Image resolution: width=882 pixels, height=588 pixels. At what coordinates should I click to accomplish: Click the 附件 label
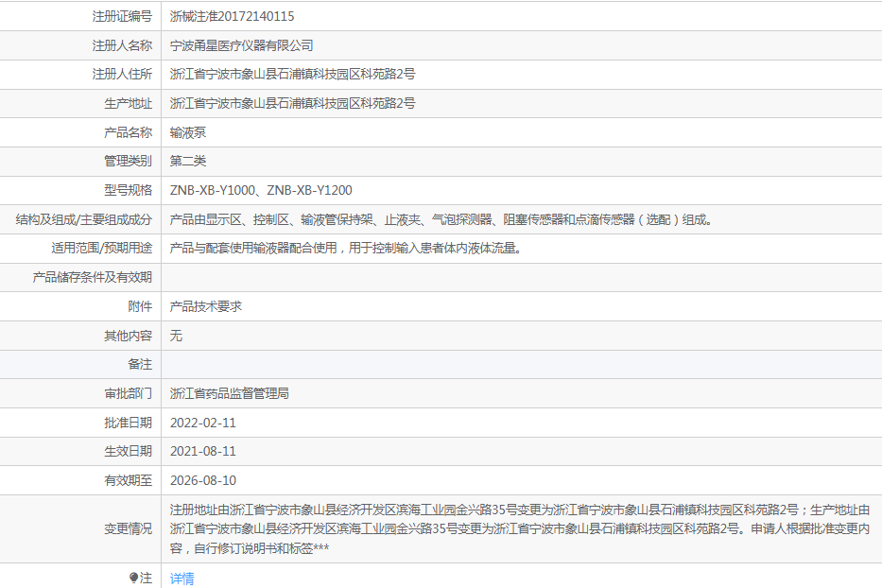pos(140,306)
